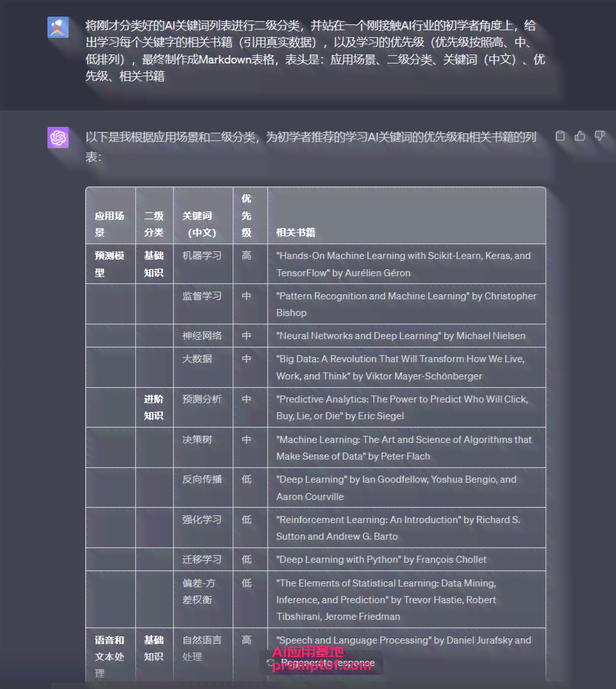
Task: Click the Pattern Recognition and Machine Learning cell
Action: [x=406, y=304]
